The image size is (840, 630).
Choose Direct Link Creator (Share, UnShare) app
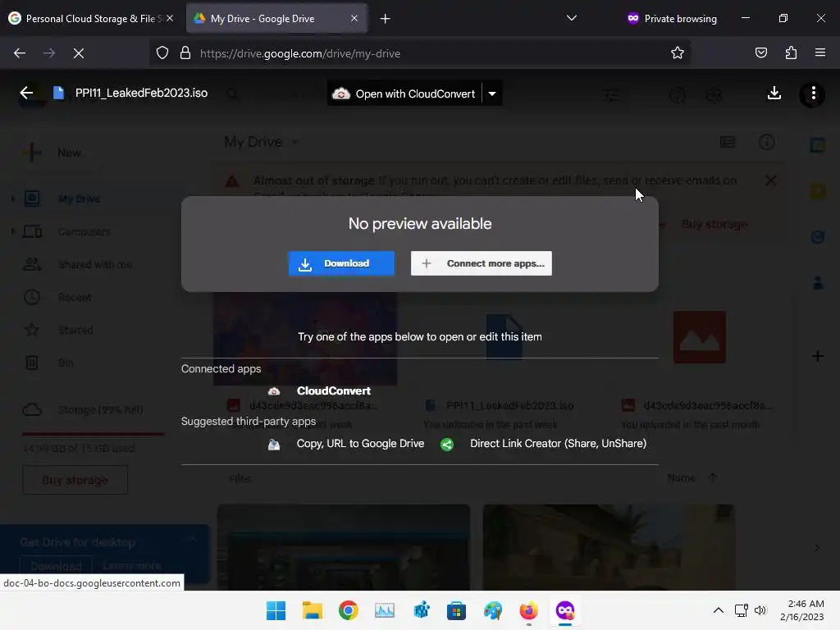tap(543, 444)
